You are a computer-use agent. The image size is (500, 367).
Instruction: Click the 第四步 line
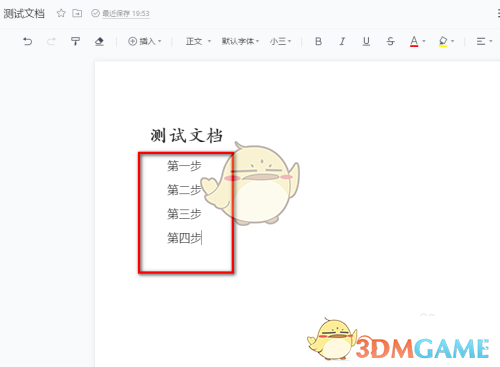[x=184, y=238]
